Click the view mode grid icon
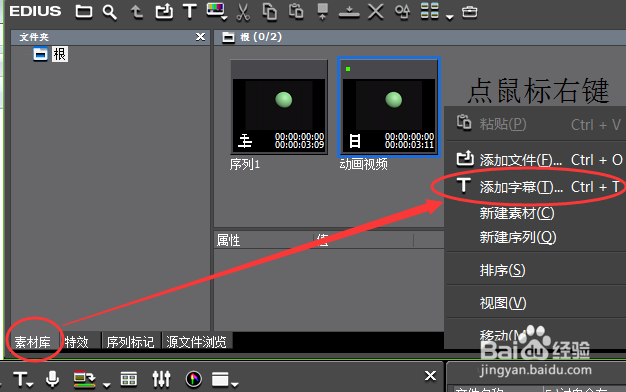Viewport: 626px width, 392px height. (x=430, y=11)
